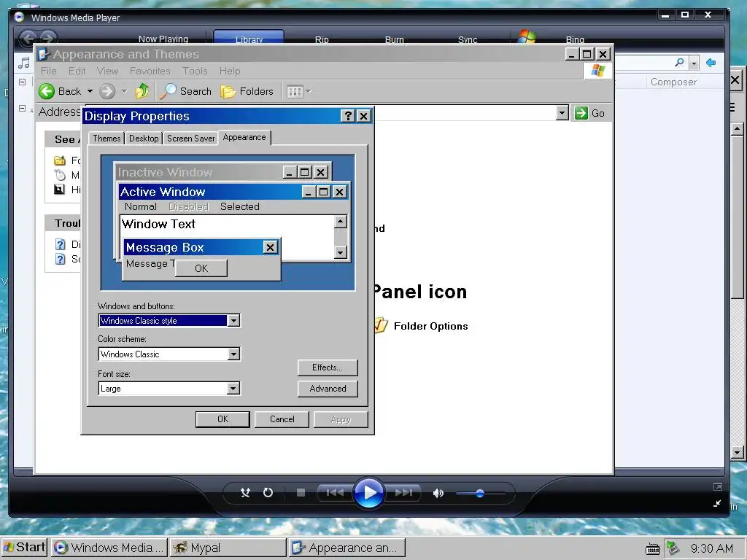Open the Favorites menu

(x=150, y=71)
